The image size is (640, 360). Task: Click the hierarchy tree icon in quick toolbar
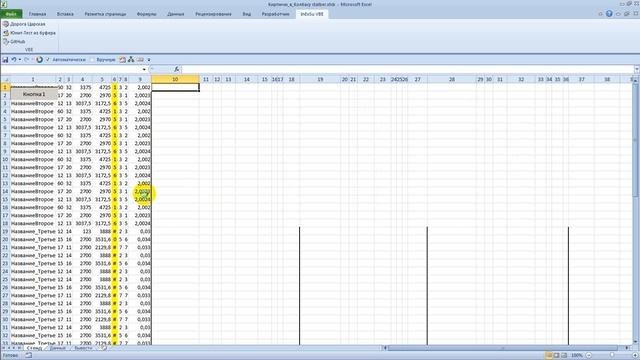pos(131,60)
